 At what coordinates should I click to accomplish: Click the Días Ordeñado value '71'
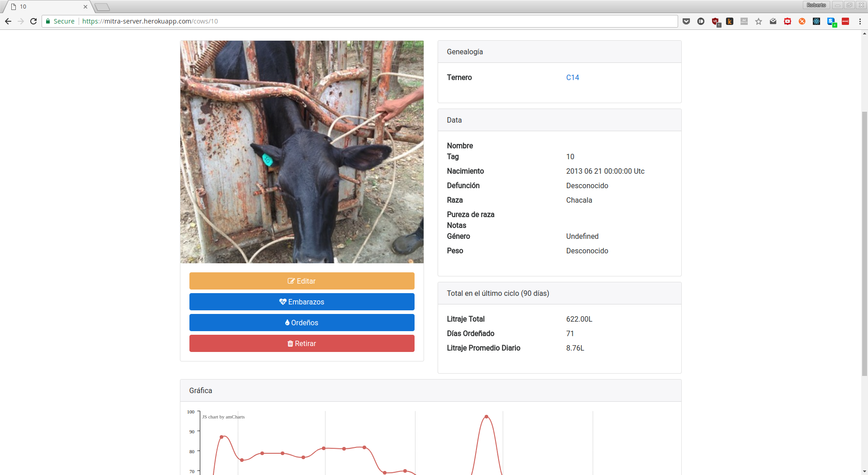(570, 333)
